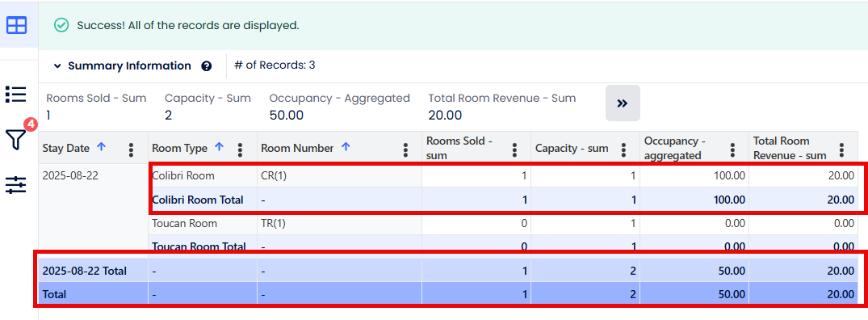Select the 2025-08-22 Total row
The width and height of the screenshot is (868, 320).
(x=449, y=271)
